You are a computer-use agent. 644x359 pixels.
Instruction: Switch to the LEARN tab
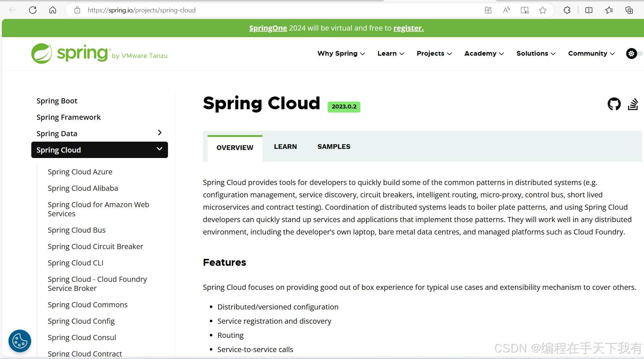(x=285, y=147)
